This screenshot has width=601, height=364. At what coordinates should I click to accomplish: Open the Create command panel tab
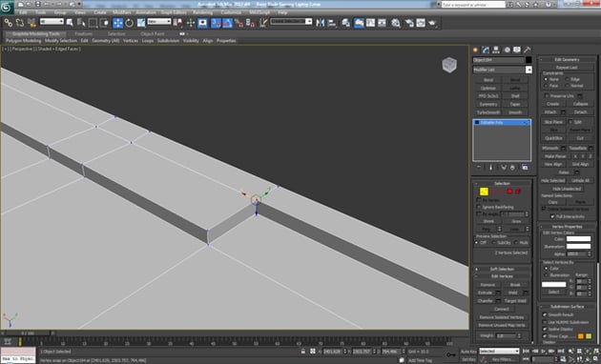(476, 50)
